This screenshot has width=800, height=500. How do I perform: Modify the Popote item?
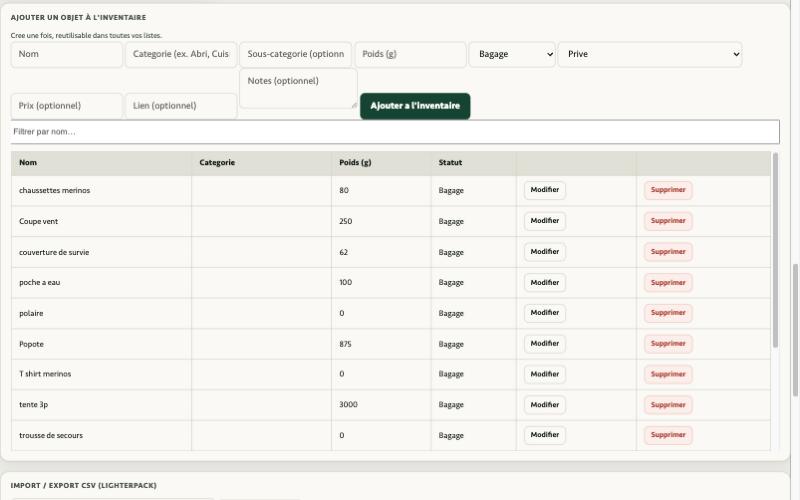[544, 343]
